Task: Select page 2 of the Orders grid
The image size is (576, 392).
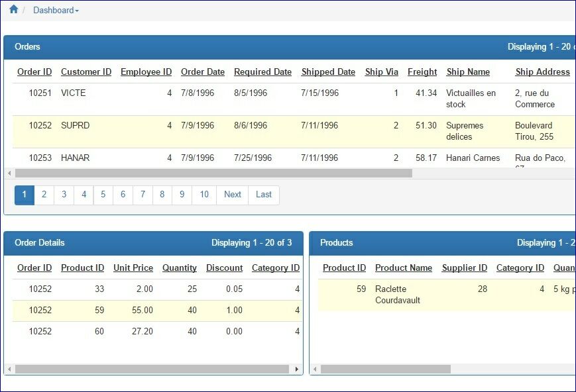Action: (44, 195)
